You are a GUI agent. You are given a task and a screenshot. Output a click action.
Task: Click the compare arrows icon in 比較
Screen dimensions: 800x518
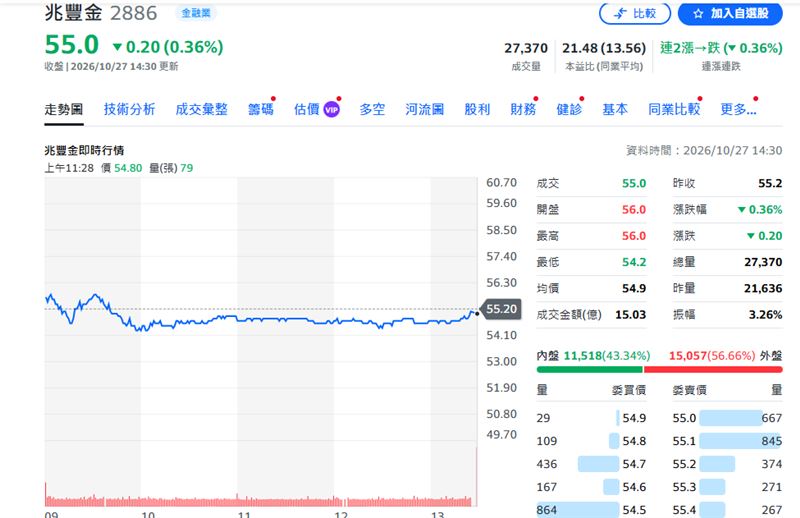(x=620, y=14)
